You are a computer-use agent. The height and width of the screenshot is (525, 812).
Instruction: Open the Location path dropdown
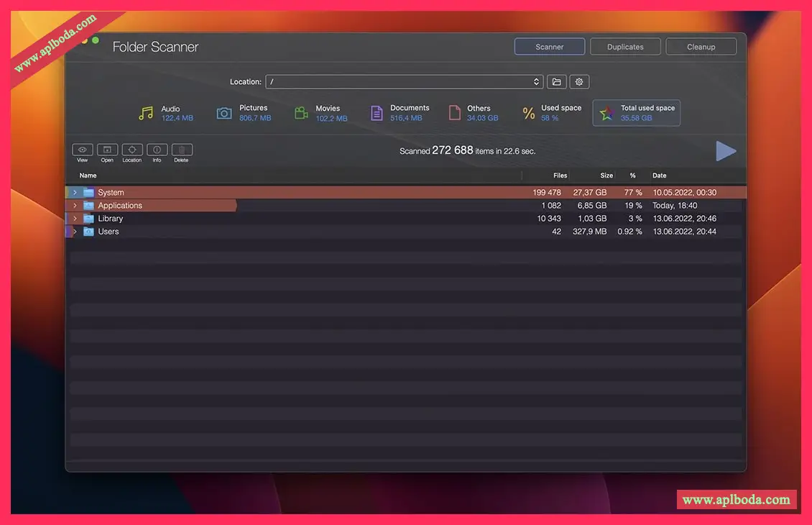click(536, 82)
